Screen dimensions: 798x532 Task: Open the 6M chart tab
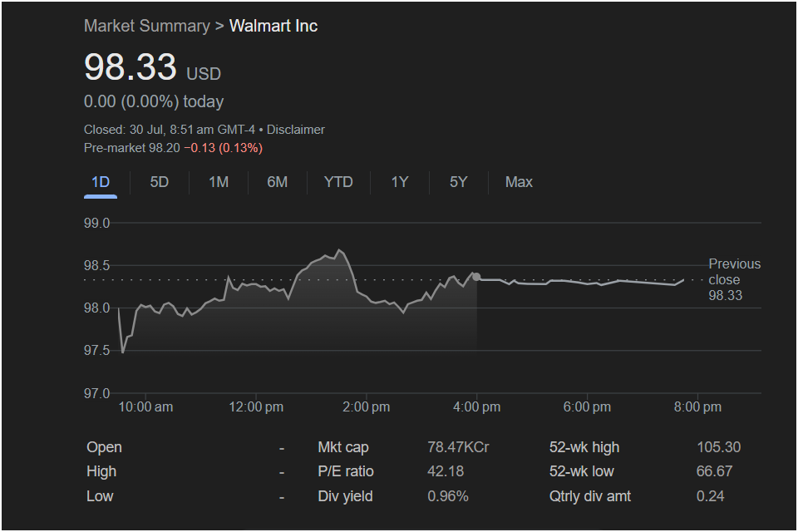[x=277, y=182]
